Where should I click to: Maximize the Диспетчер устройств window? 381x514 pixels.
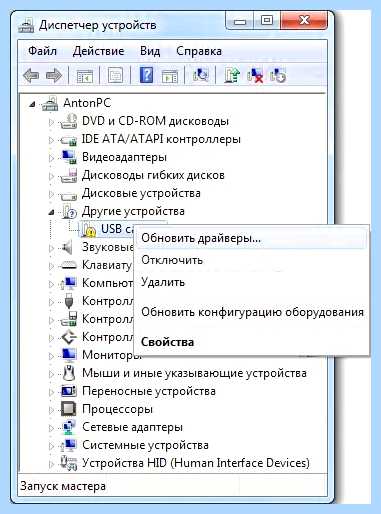click(266, 21)
